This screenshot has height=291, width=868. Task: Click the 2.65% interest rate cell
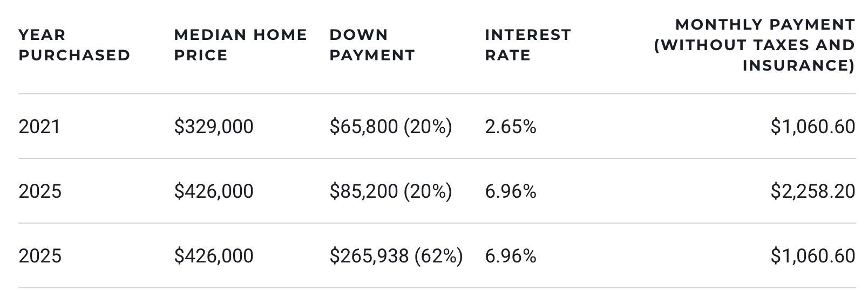(511, 127)
